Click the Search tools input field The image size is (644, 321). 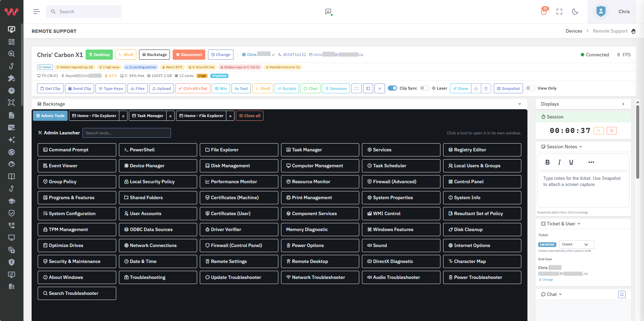click(x=127, y=133)
